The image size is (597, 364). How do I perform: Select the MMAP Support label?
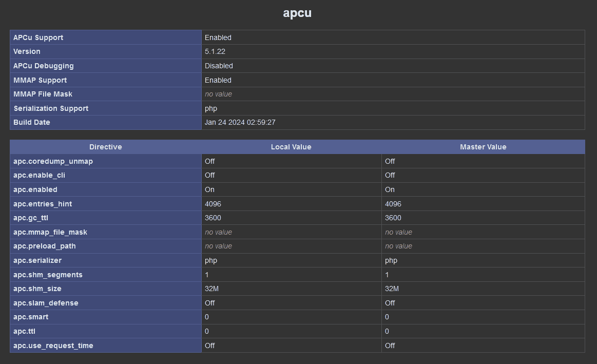(x=40, y=80)
